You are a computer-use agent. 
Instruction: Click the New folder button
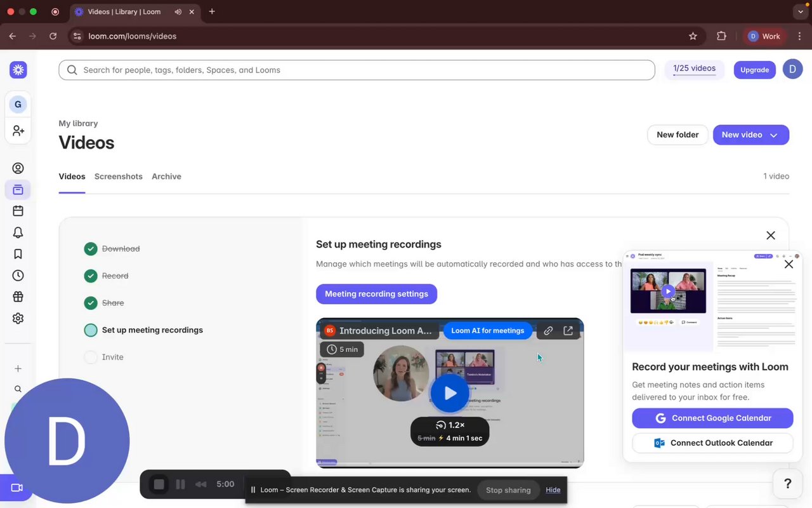point(678,135)
